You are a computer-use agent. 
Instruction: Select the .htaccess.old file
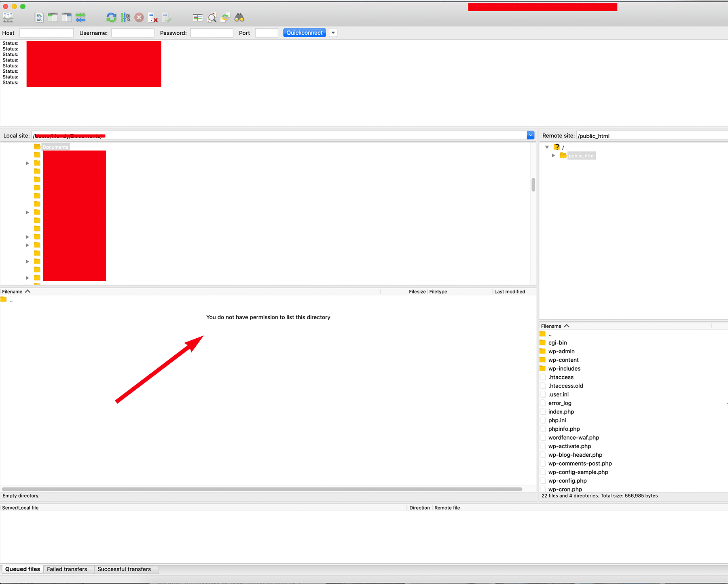point(566,386)
